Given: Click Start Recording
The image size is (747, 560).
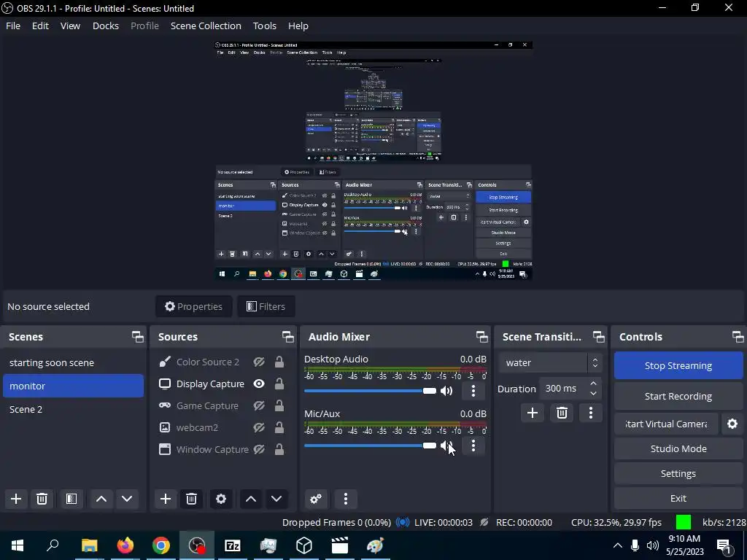Looking at the screenshot, I should click(678, 396).
